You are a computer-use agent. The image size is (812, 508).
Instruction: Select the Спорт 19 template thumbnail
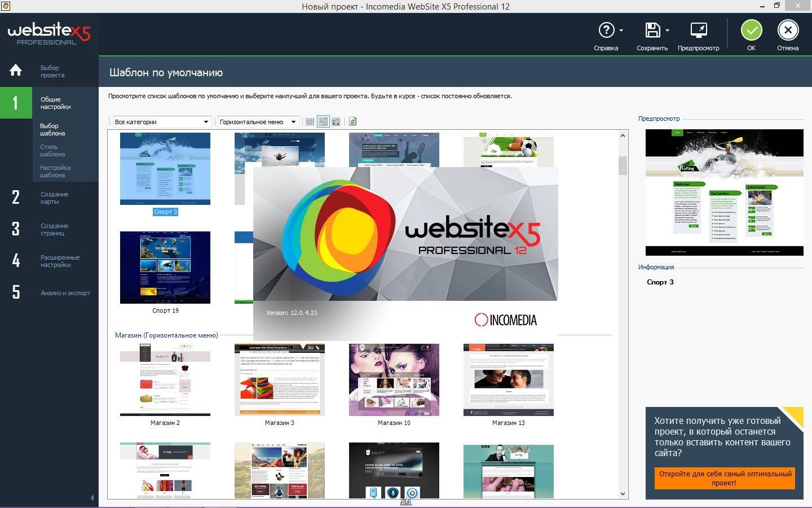pyautogui.click(x=165, y=268)
